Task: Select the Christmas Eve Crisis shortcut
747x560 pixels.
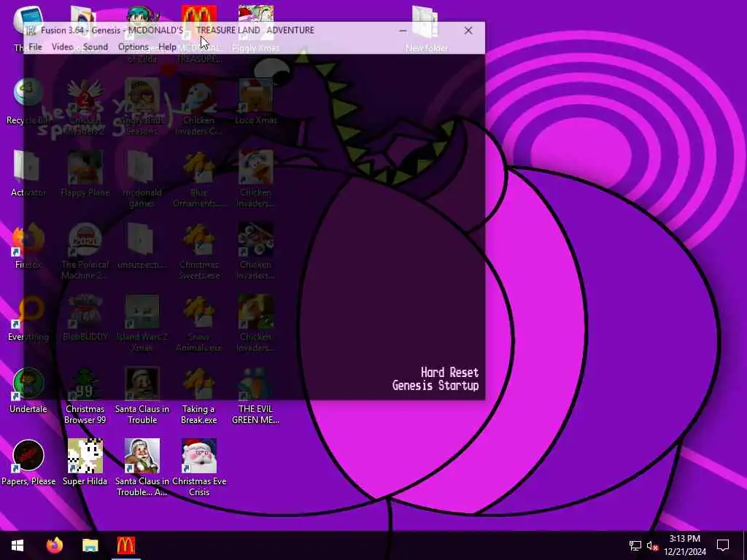Action: [199, 467]
